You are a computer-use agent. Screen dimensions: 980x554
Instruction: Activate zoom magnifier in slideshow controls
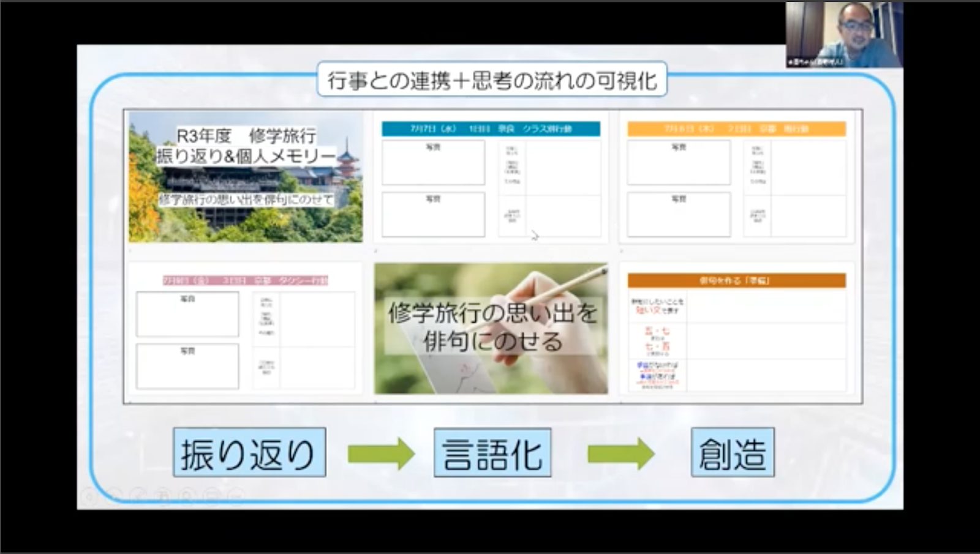point(187,496)
